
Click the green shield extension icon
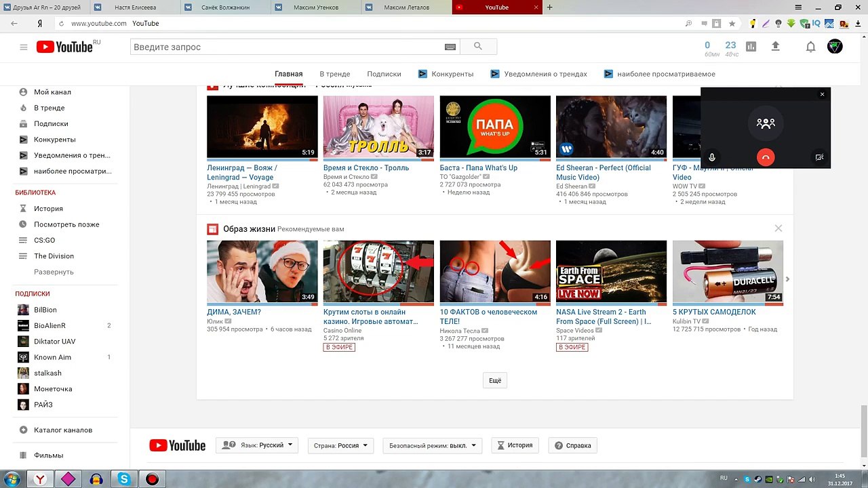point(804,23)
